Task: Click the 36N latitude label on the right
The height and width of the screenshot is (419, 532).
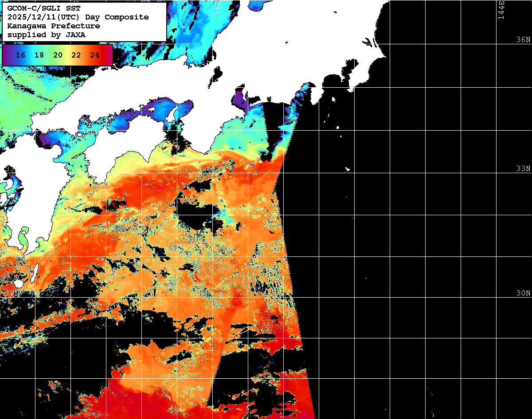Action: [523, 39]
